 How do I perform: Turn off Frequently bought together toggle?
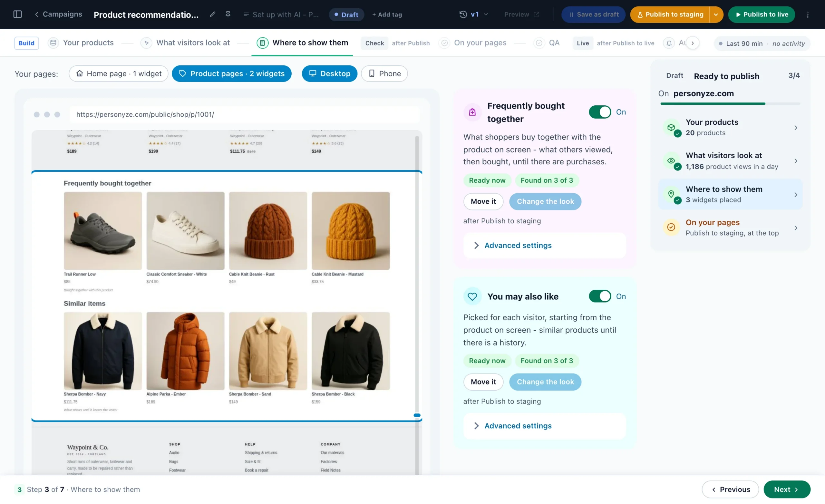click(x=600, y=112)
